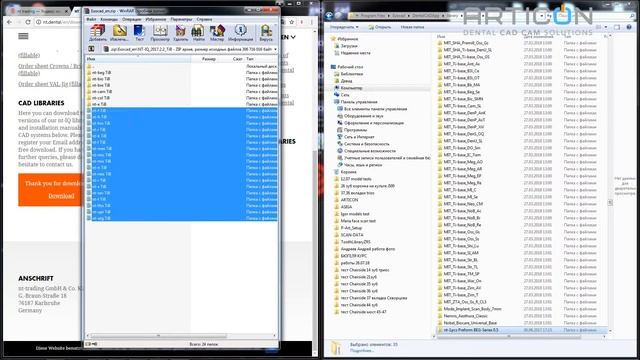Open the Файл menu in WinRAR
Screen dimensions: 640x360
coord(91,19)
